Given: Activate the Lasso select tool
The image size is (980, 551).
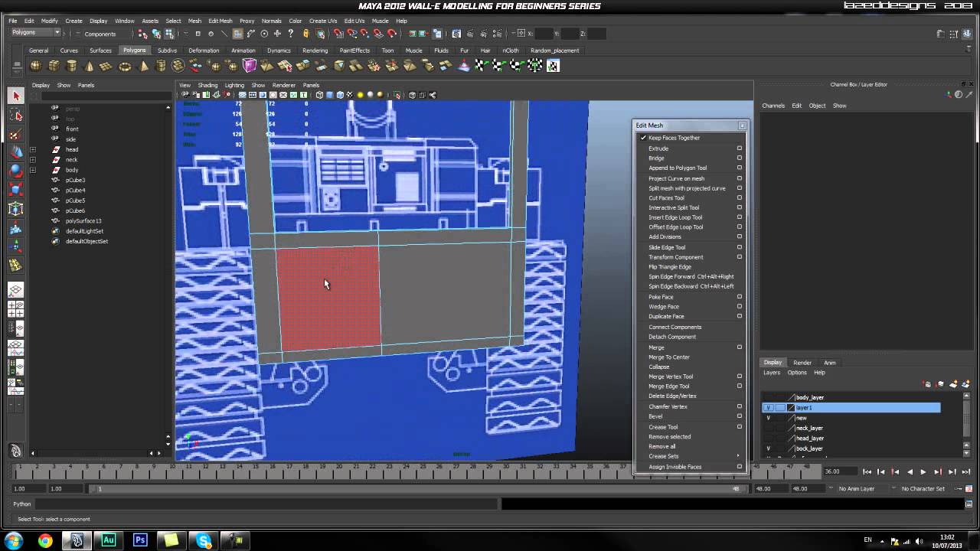Looking at the screenshot, I should coord(15,115).
